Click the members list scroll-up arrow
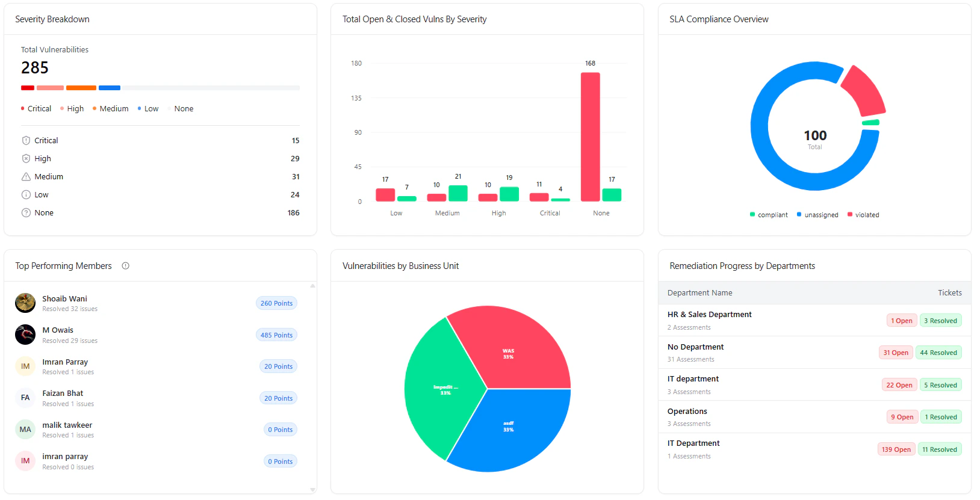This screenshot has height=500, width=980. [312, 286]
